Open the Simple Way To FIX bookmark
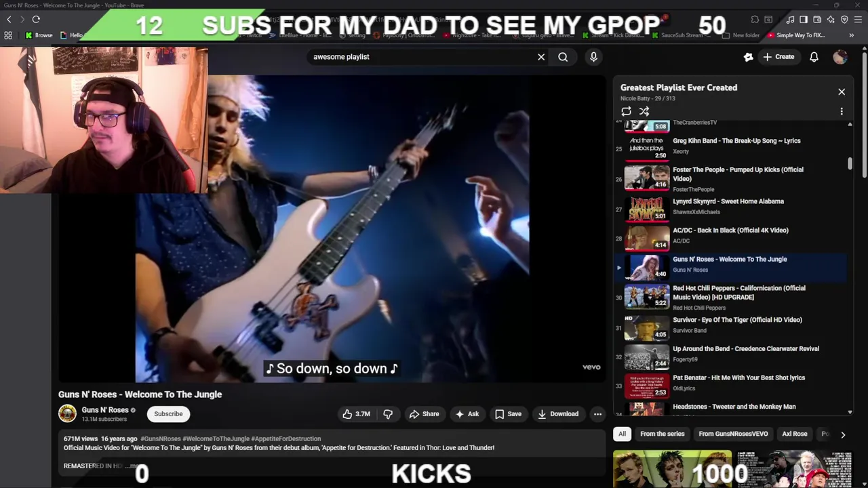This screenshot has height=488, width=868. click(x=796, y=35)
